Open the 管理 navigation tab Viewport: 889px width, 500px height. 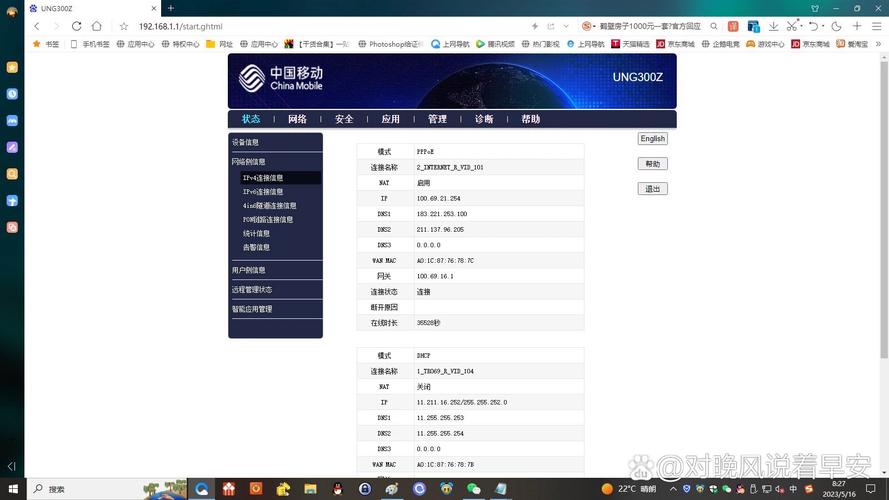tap(437, 119)
